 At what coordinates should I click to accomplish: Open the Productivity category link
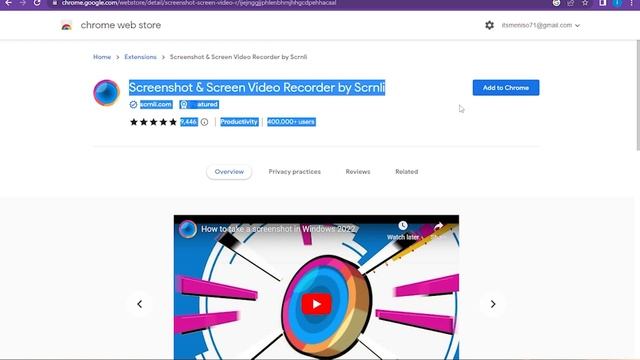239,122
